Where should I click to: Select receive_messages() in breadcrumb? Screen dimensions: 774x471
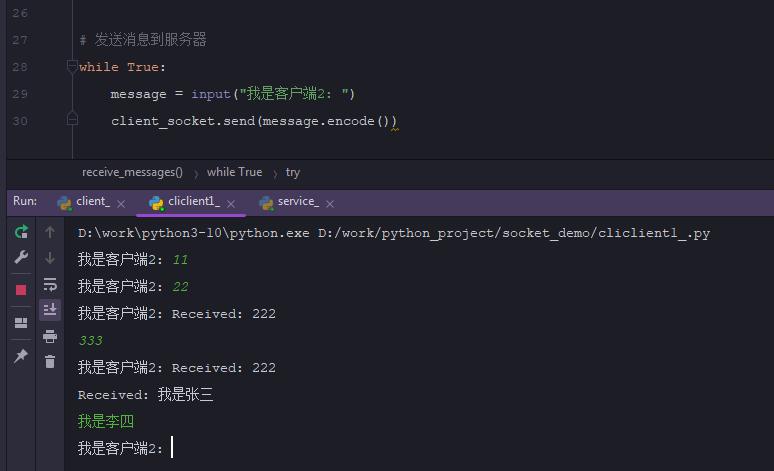132,172
